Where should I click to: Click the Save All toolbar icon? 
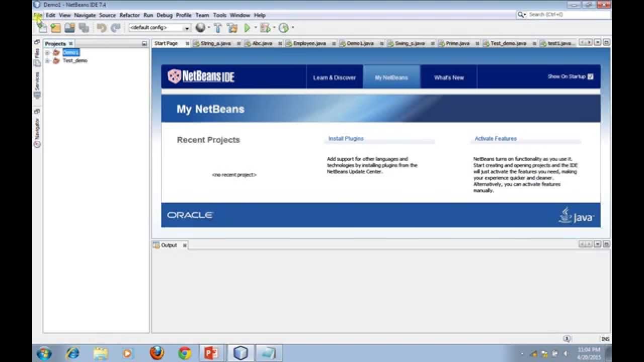pyautogui.click(x=84, y=28)
